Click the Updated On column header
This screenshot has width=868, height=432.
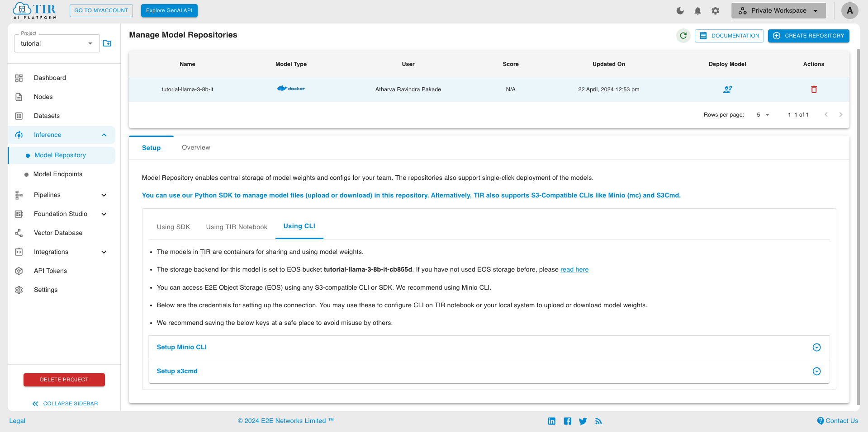608,64
